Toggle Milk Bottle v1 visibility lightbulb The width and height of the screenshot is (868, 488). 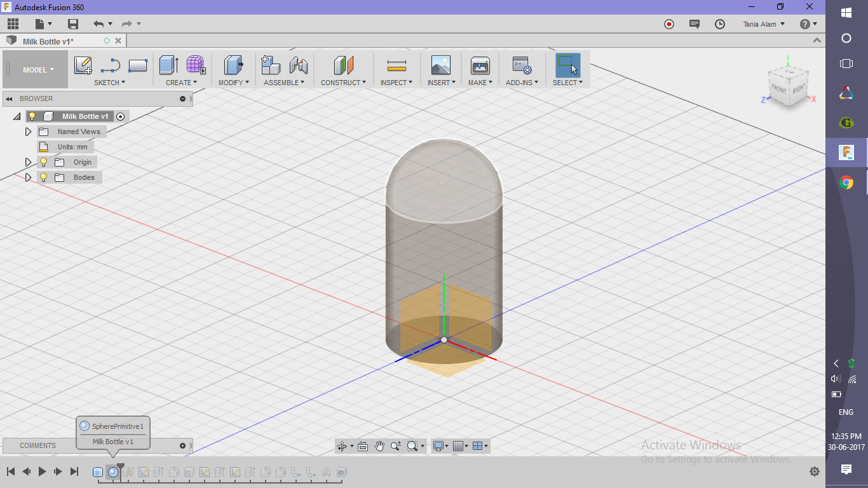[32, 116]
